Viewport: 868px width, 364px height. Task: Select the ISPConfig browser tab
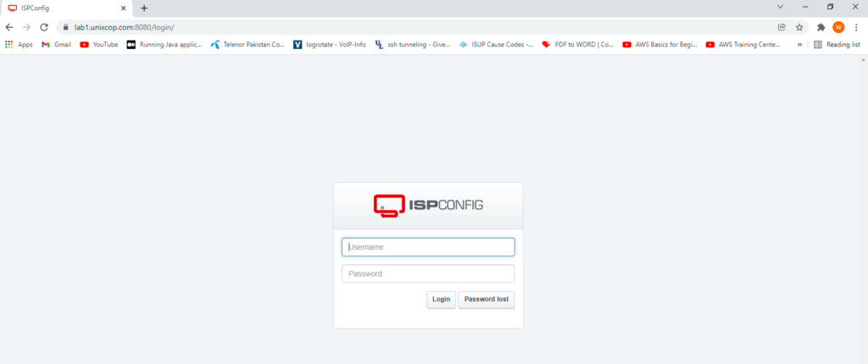click(66, 8)
